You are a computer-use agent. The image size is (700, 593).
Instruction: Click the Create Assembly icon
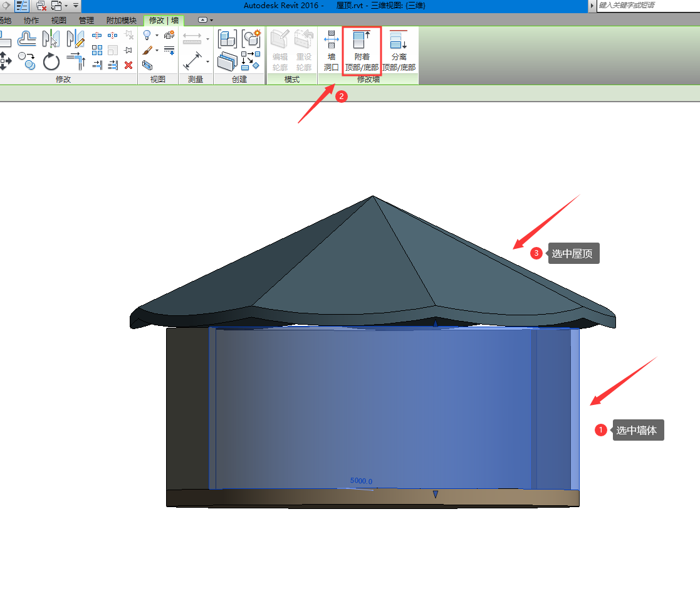[227, 39]
